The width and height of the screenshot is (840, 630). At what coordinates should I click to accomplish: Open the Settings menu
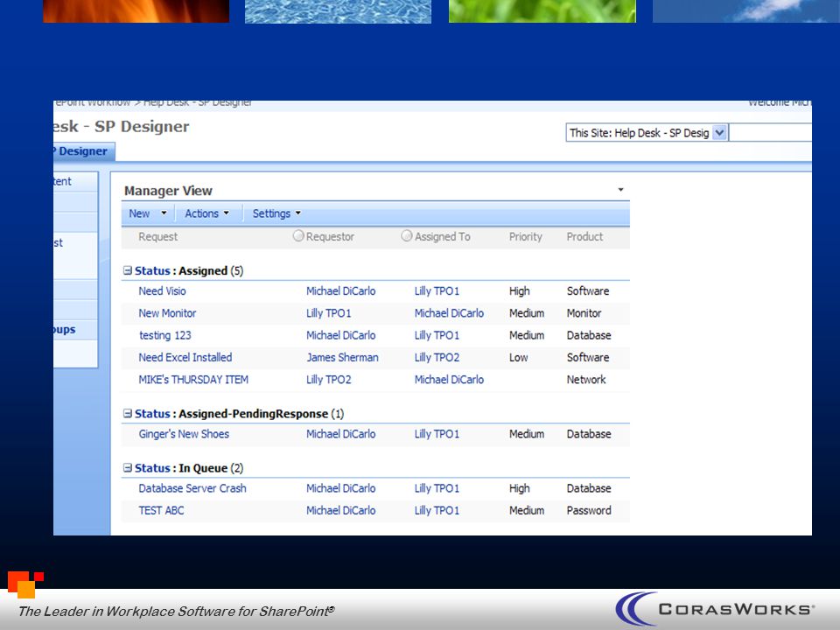pos(276,213)
